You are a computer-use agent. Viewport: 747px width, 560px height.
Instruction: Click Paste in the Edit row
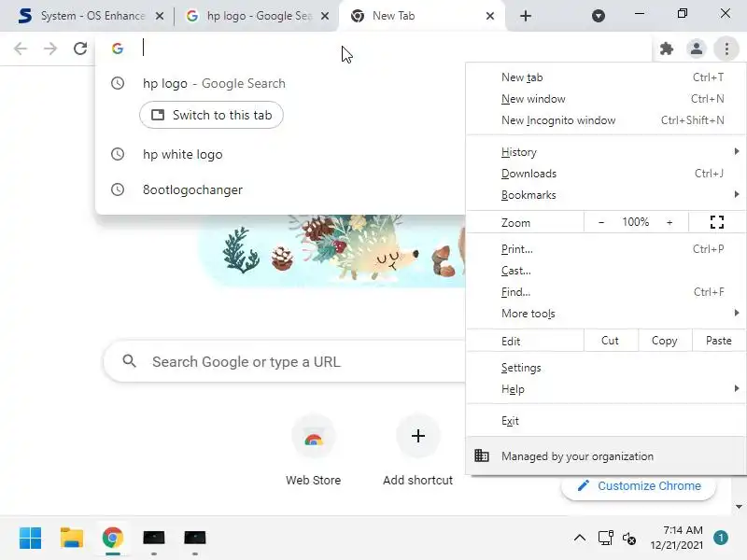pos(718,341)
